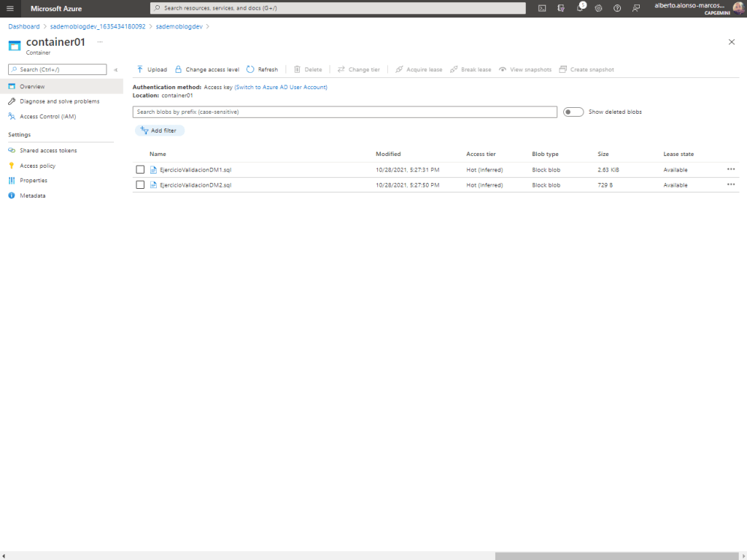The height and width of the screenshot is (560, 747).
Task: Toggle Show deleted blobs switch
Action: pyautogui.click(x=573, y=112)
